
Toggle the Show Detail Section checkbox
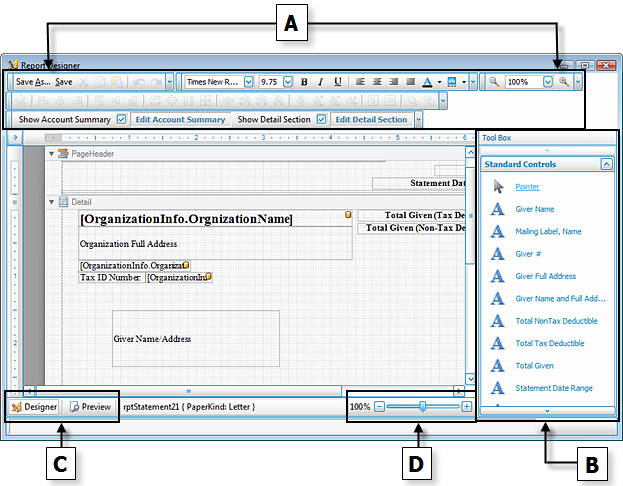click(x=321, y=119)
